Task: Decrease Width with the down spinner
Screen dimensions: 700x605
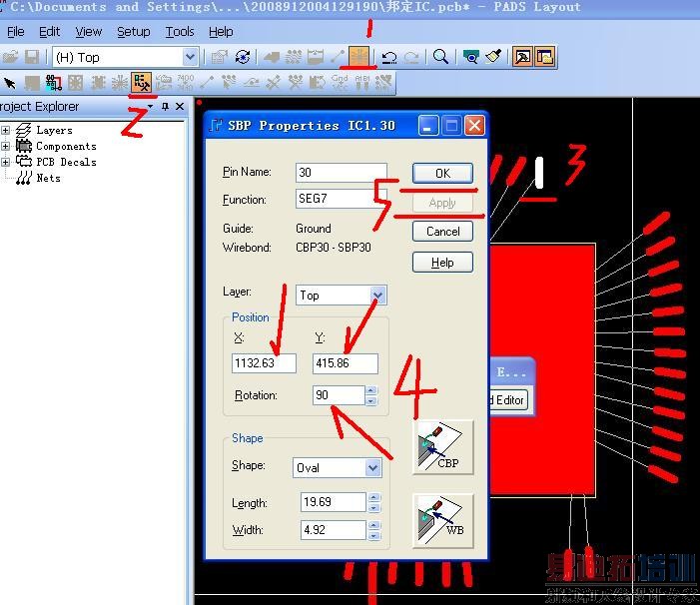Action: coord(374,535)
